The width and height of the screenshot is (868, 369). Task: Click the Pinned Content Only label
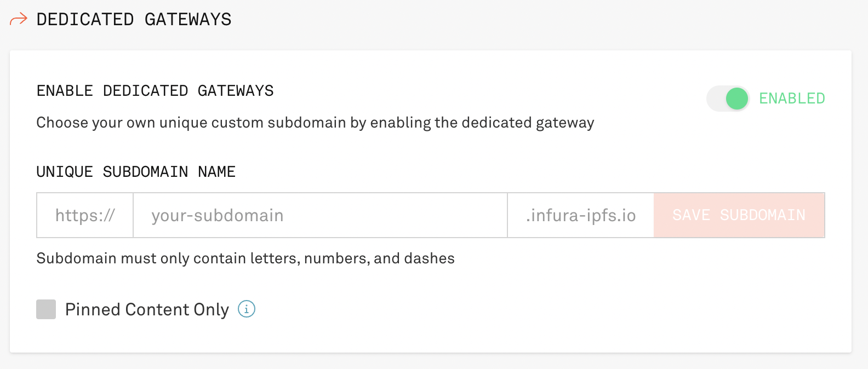pyautogui.click(x=147, y=309)
